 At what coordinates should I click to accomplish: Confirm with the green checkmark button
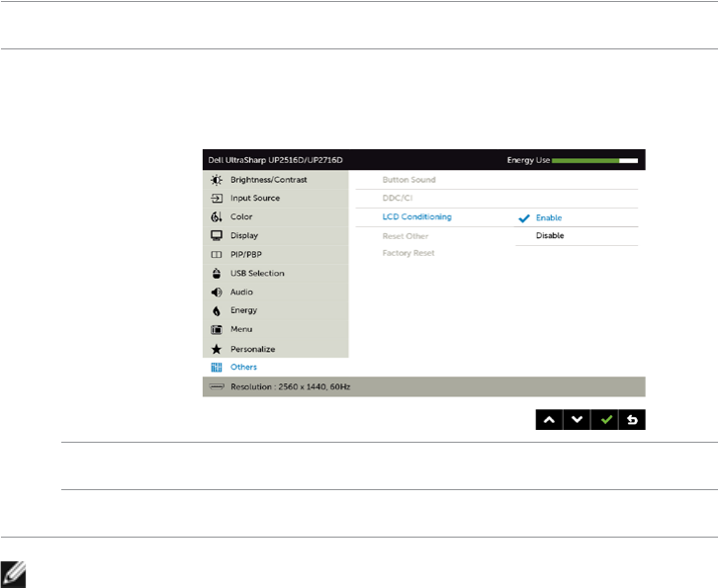click(x=604, y=420)
